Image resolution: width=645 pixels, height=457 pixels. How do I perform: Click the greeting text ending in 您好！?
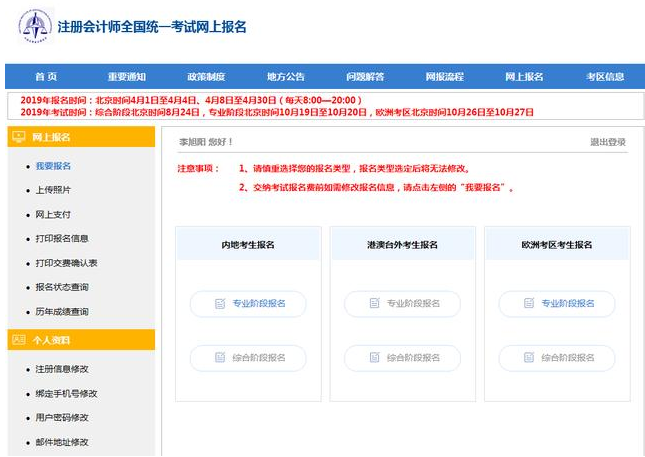pos(206,142)
